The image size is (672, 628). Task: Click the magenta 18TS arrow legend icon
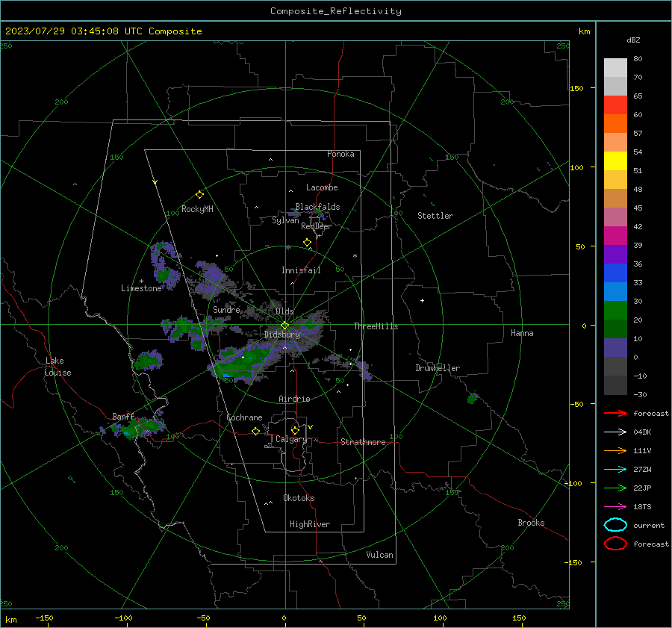[615, 507]
